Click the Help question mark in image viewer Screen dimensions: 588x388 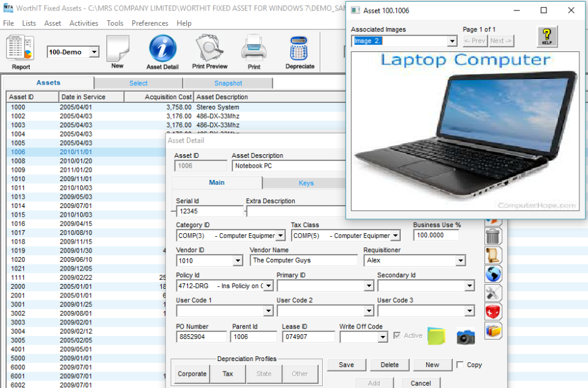point(547,35)
